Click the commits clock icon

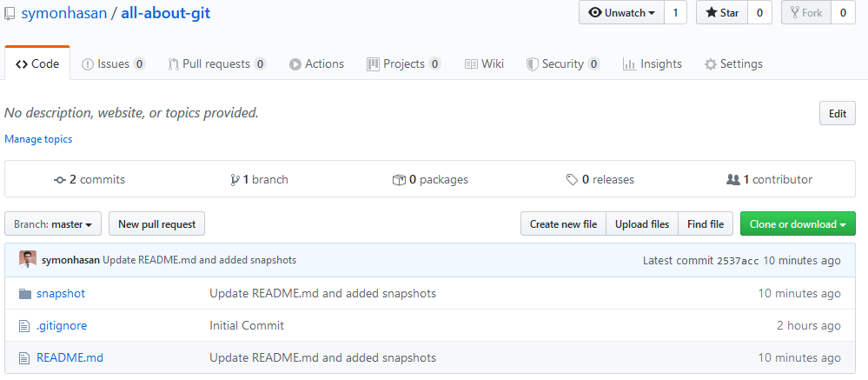click(60, 180)
